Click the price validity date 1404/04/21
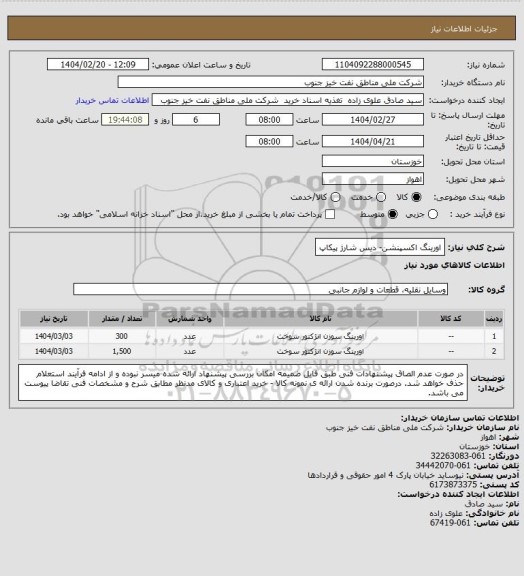 pyautogui.click(x=373, y=141)
